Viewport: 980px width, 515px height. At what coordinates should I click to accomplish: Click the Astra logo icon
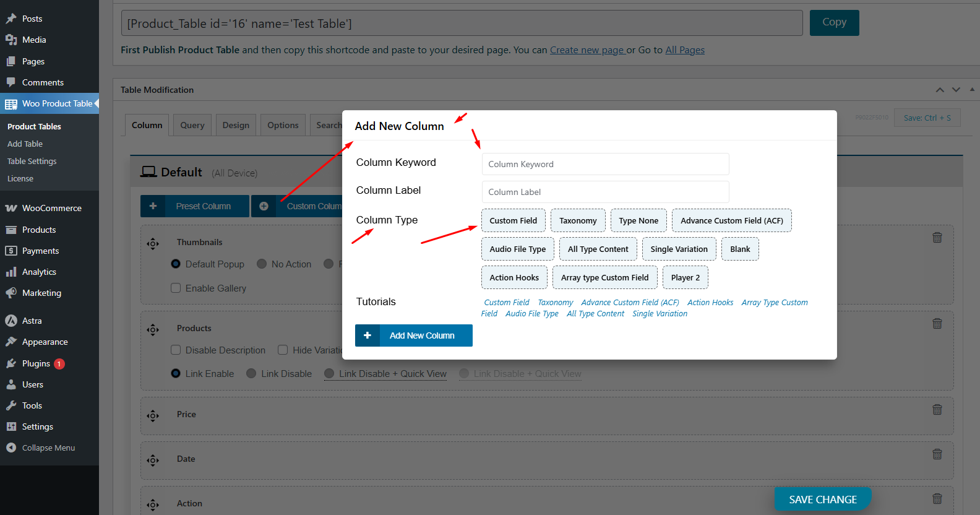coord(11,321)
